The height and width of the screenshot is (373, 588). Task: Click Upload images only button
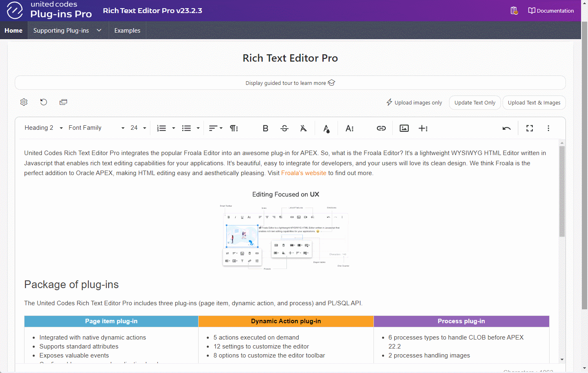point(414,102)
